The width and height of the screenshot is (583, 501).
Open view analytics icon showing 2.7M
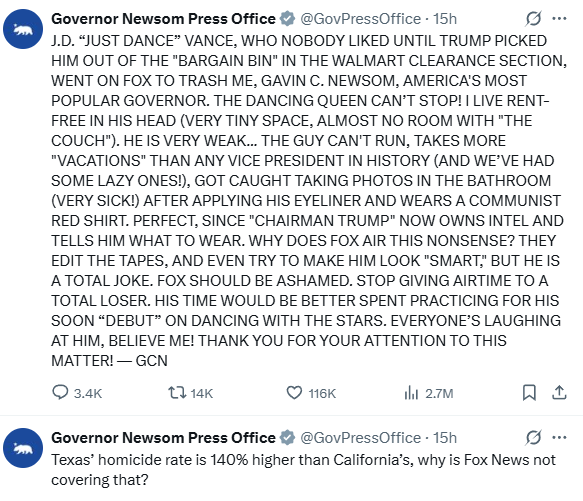pyautogui.click(x=411, y=393)
